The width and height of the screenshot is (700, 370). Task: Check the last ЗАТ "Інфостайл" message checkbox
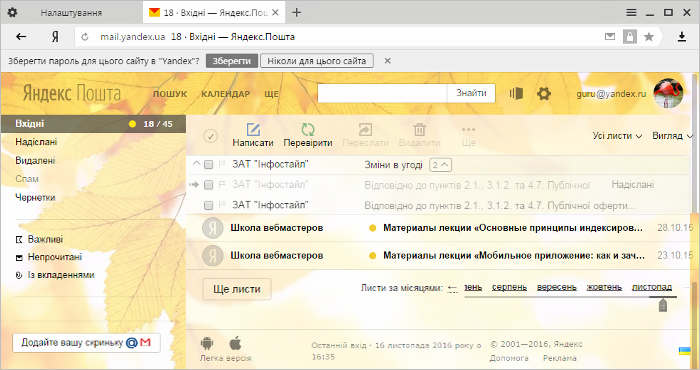pos(208,205)
